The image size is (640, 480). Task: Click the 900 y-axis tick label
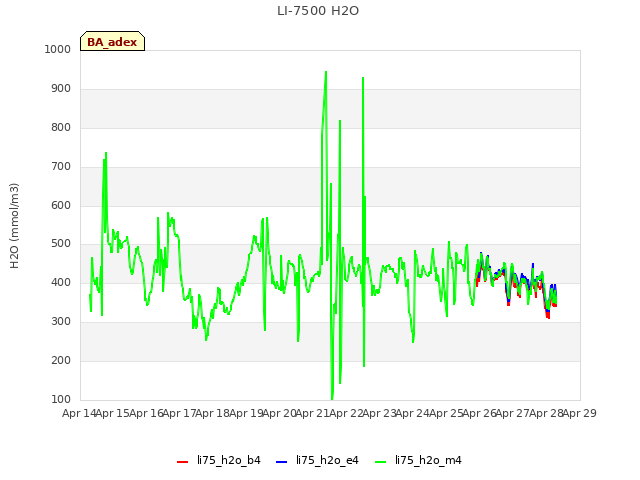click(x=61, y=89)
